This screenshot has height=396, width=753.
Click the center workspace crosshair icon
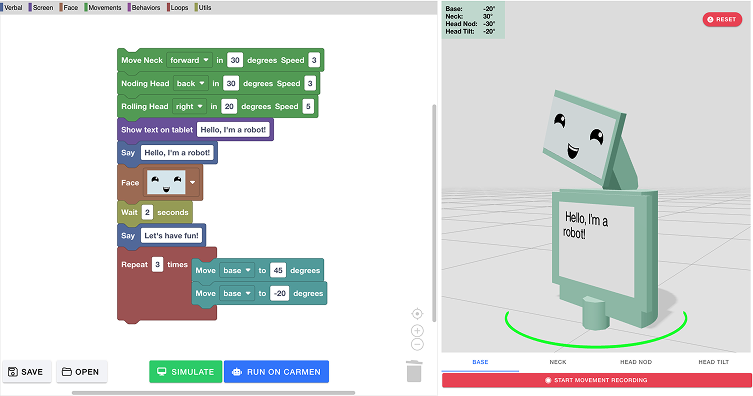[417, 314]
